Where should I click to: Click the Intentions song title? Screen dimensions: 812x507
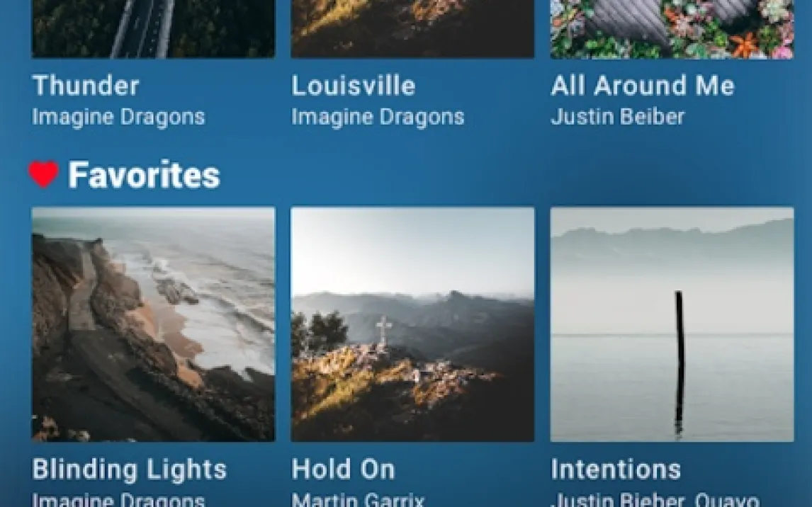coord(616,469)
